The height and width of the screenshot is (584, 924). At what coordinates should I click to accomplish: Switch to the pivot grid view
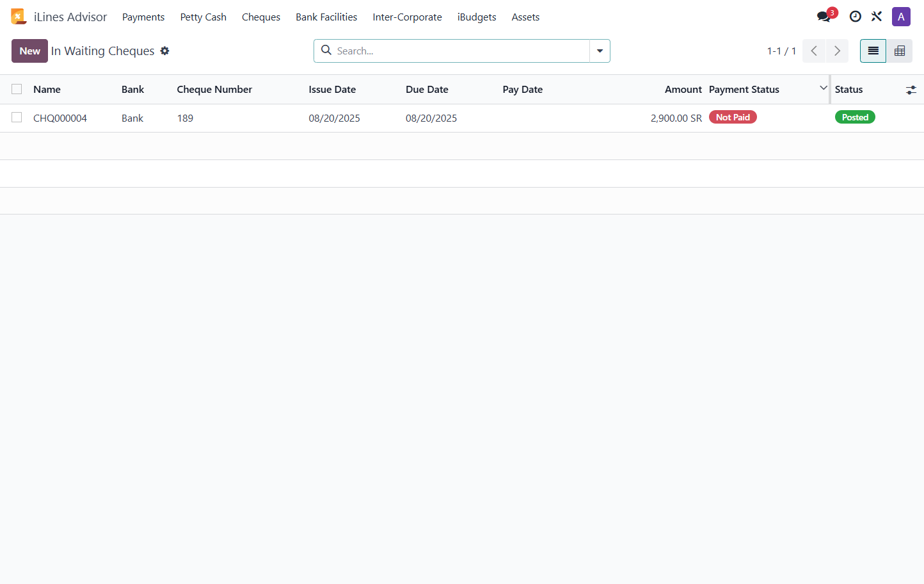(900, 51)
